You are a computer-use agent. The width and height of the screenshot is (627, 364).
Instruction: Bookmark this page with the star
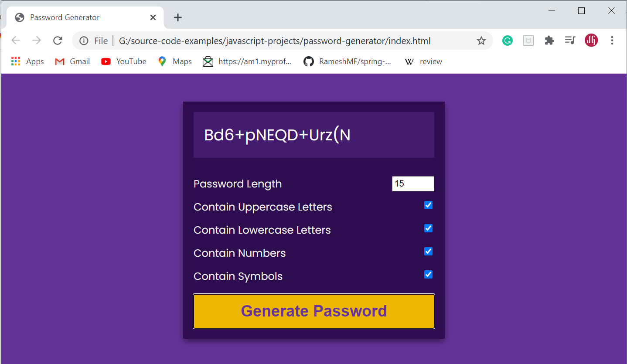(x=481, y=41)
